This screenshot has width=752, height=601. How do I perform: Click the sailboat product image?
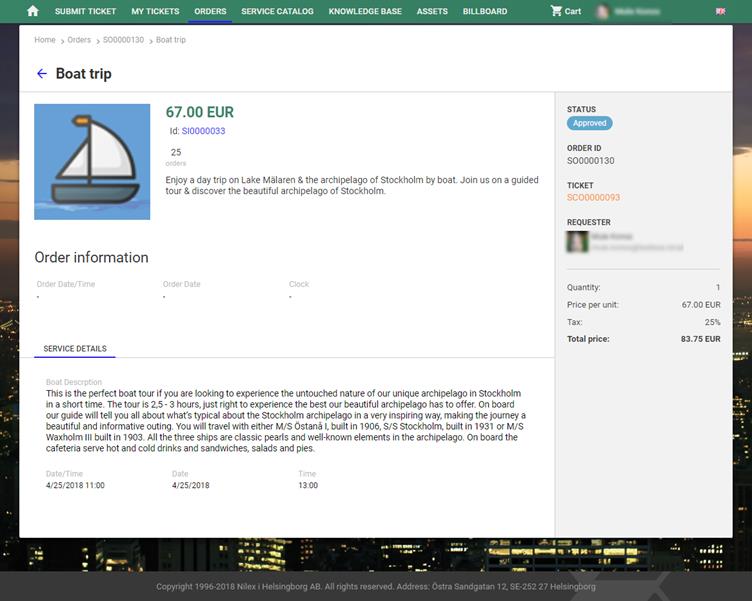click(92, 161)
